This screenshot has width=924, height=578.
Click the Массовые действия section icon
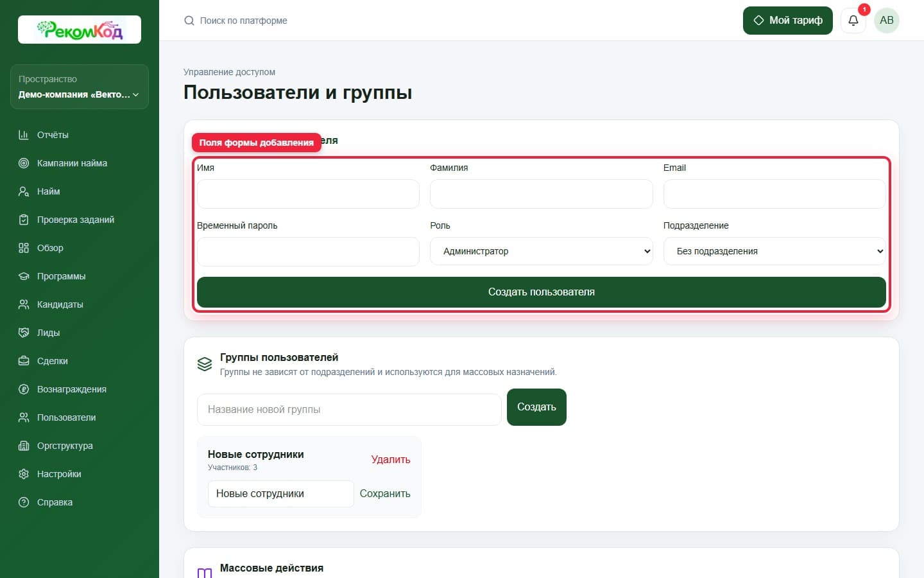(205, 573)
